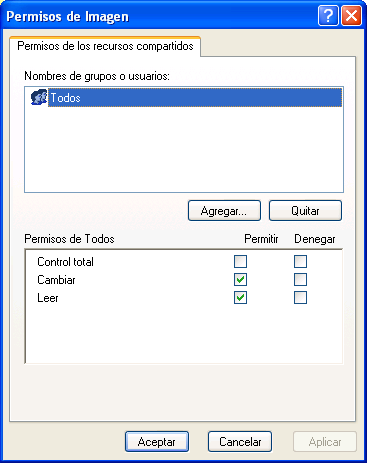Click the Control total permission label

pos(65,262)
